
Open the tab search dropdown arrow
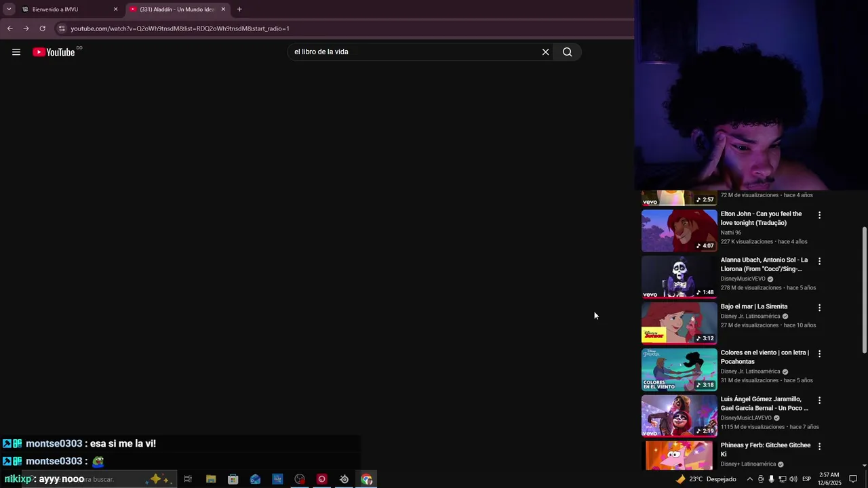(9, 9)
